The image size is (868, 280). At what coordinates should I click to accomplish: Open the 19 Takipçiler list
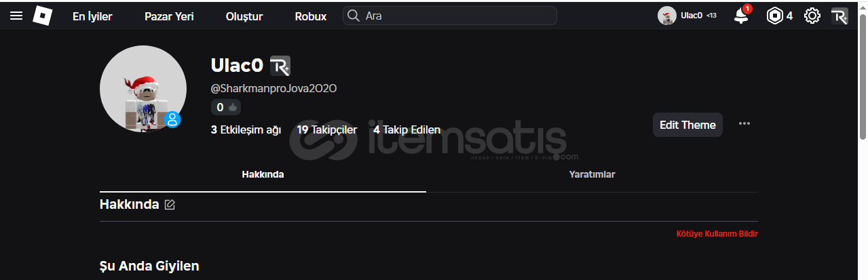(327, 129)
